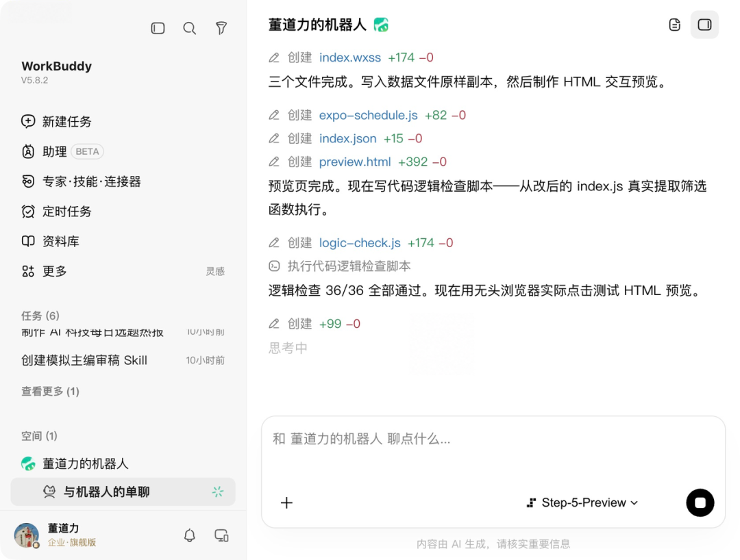Open the index.wxss file link
Viewport: 740px width, 560px height.
pyautogui.click(x=349, y=58)
